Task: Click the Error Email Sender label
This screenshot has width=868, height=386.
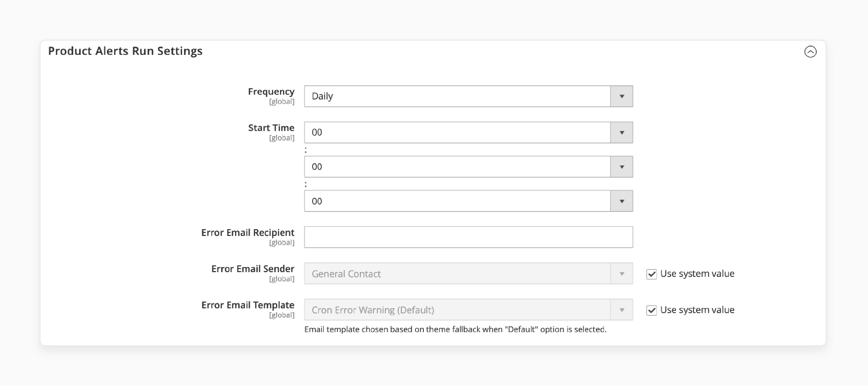Action: coord(253,268)
